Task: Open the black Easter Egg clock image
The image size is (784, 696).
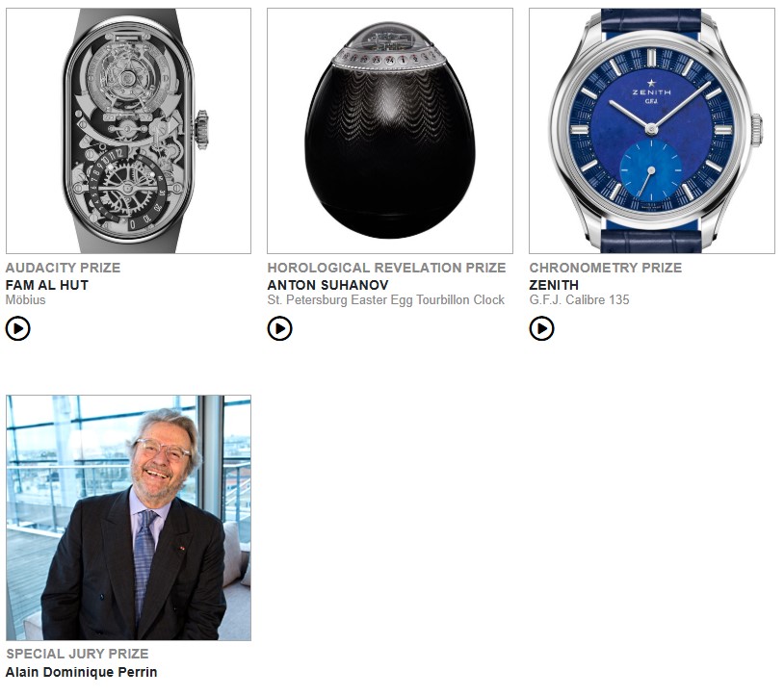Action: click(x=390, y=131)
